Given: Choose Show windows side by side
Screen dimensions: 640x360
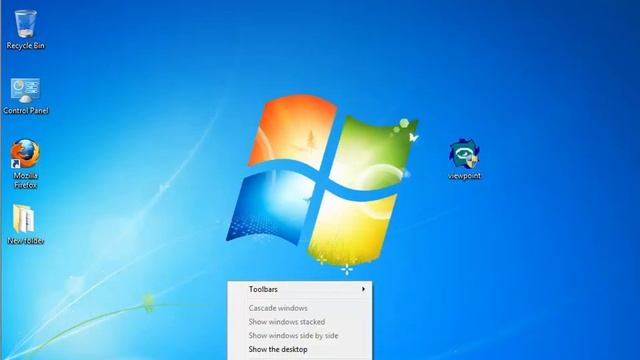Looking at the screenshot, I should click(300, 336).
